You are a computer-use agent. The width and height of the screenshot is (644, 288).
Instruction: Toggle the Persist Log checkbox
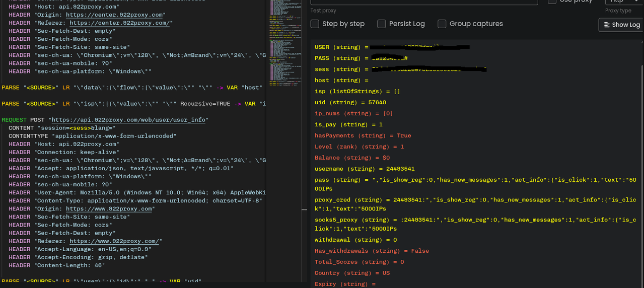click(x=382, y=24)
